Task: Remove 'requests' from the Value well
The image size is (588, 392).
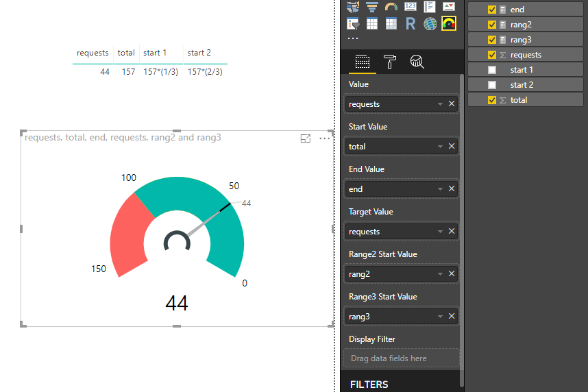Action: pyautogui.click(x=452, y=103)
